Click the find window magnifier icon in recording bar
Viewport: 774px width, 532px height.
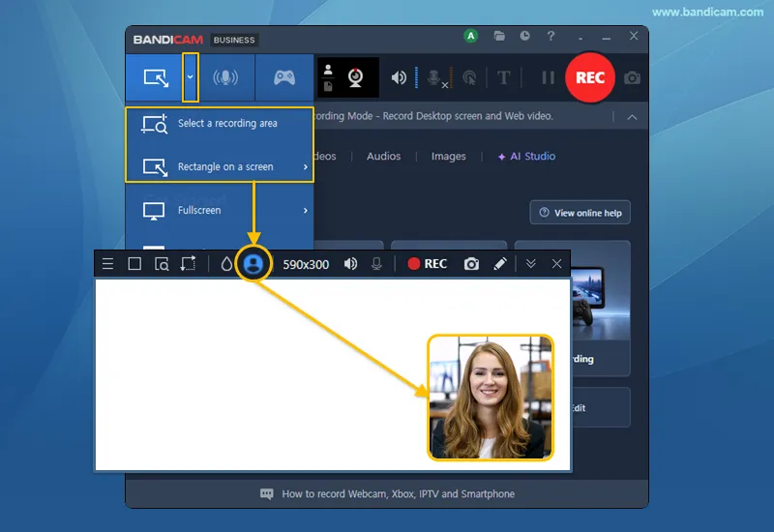click(162, 264)
